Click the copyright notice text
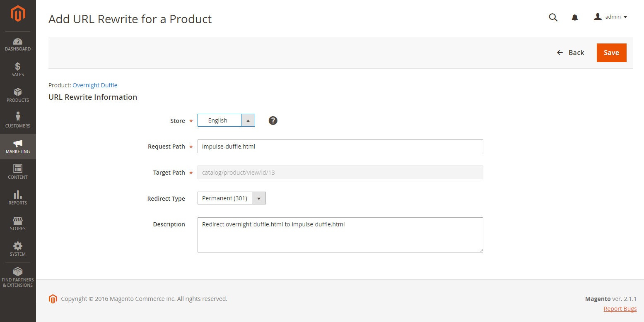Viewport: 644px width, 322px height. pos(144,299)
